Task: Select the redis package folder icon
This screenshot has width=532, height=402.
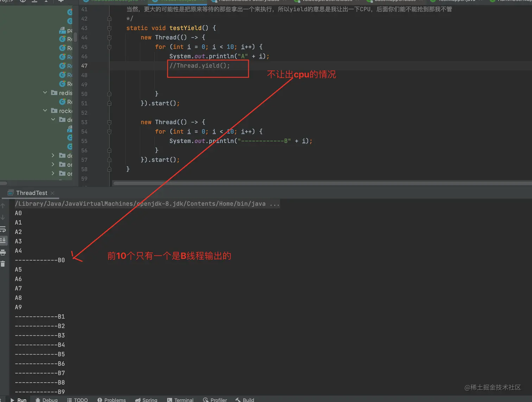Action: point(54,93)
